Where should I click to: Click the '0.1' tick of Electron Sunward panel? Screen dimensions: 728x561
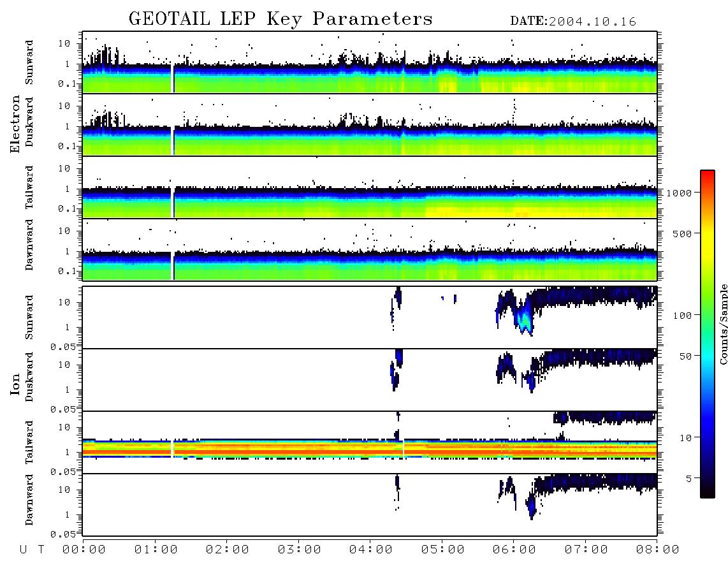(x=68, y=84)
